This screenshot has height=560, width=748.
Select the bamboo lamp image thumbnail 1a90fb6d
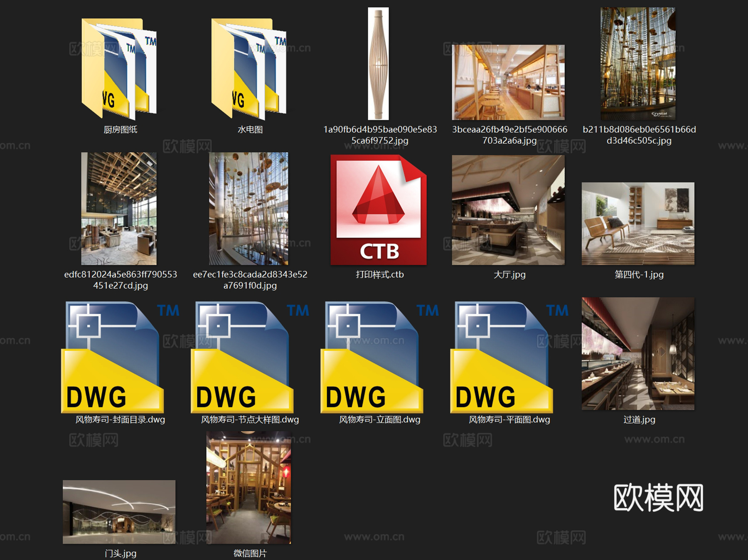379,64
